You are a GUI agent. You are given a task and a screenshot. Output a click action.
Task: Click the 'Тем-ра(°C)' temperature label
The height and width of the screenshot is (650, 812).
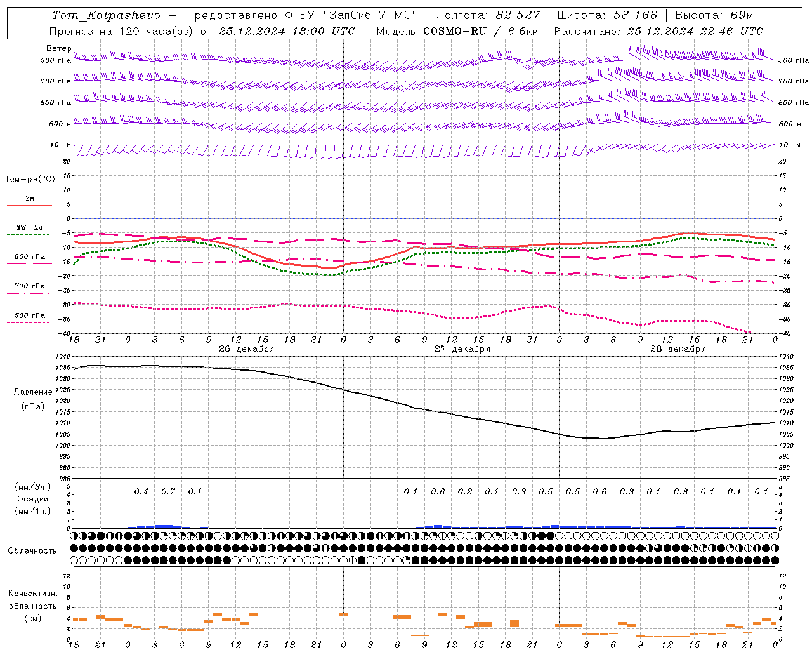click(x=30, y=180)
